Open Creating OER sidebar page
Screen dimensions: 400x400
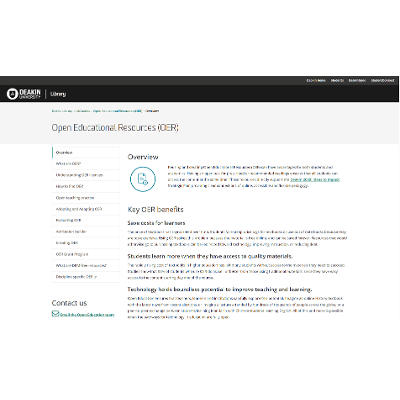click(86, 243)
